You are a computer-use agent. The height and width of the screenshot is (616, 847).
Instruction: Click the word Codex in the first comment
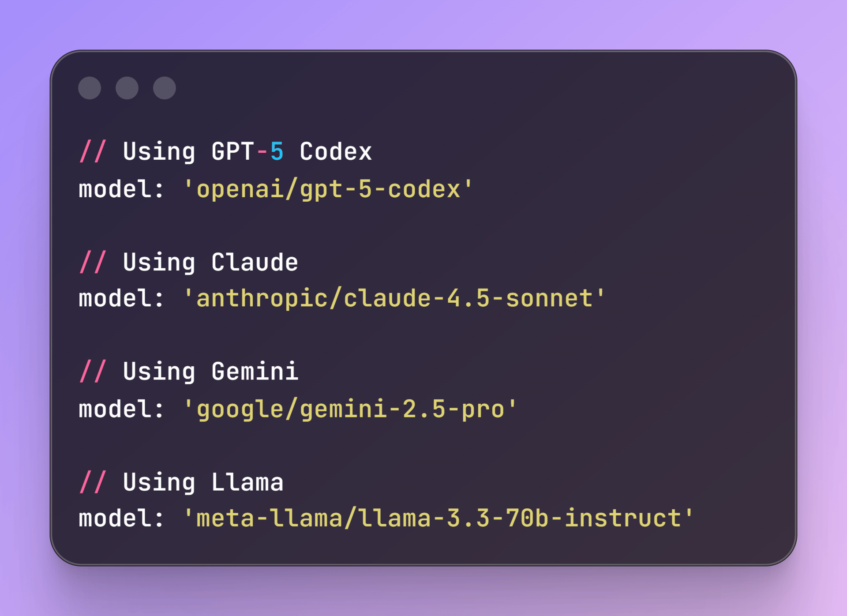336,152
